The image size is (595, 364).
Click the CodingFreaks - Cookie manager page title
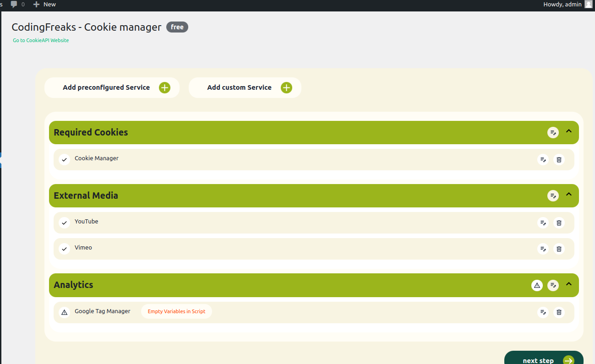[87, 27]
